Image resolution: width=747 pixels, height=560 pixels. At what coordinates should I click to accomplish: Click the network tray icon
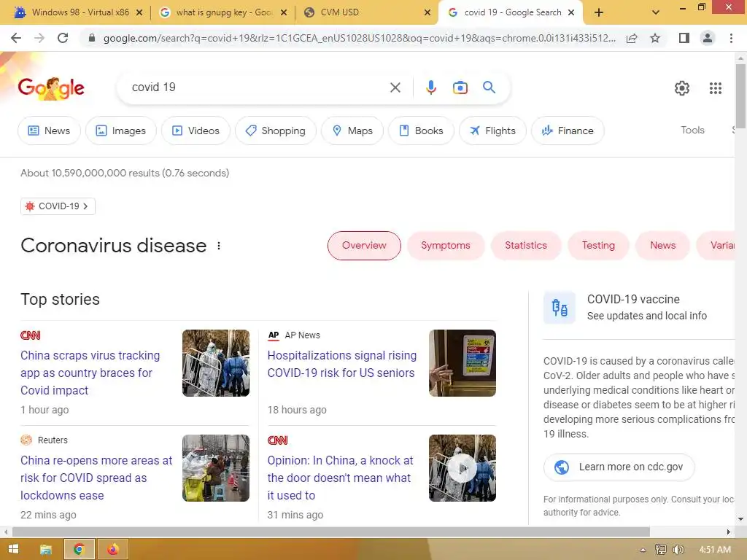660,550
